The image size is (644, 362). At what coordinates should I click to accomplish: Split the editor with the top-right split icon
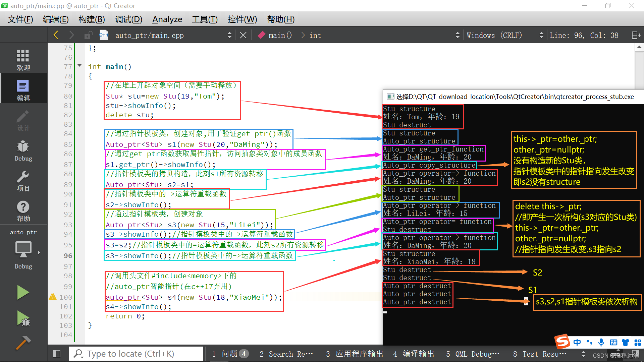coord(636,35)
